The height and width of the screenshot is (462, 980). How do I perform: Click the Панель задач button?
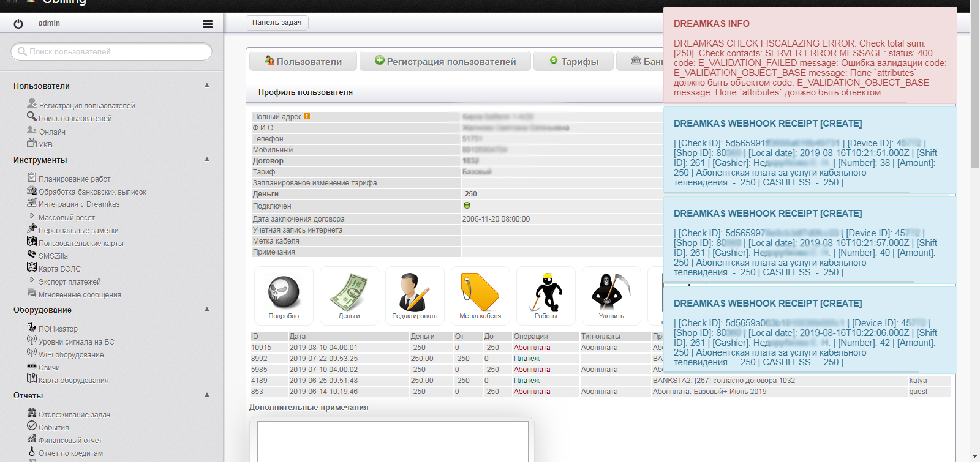(x=277, y=23)
